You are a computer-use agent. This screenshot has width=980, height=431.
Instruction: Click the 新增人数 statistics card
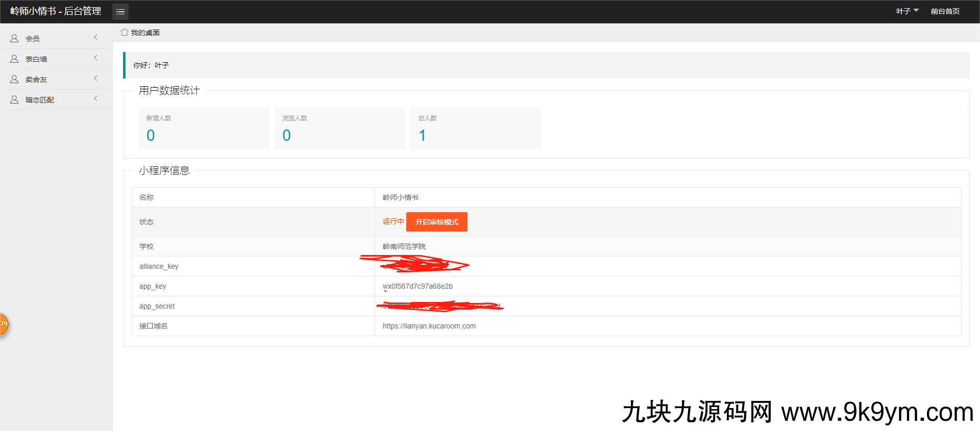pos(204,128)
